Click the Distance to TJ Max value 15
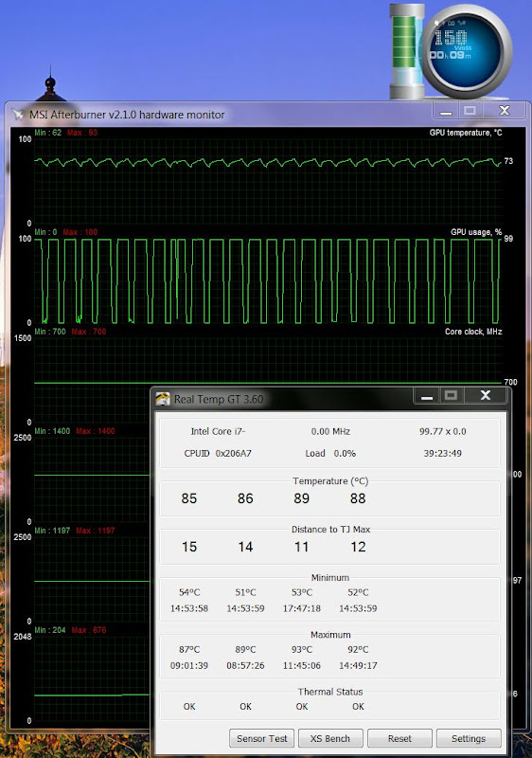The height and width of the screenshot is (758, 532). pos(188,547)
